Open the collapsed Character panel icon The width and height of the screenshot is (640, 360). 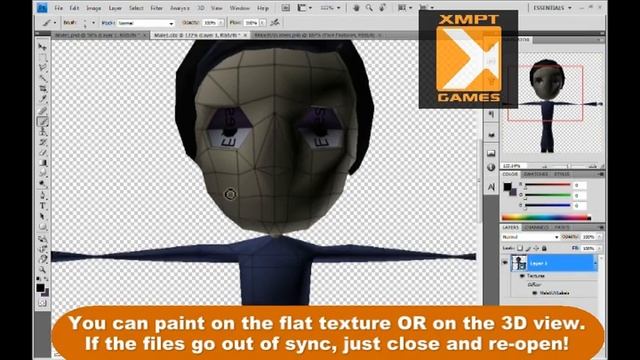[491, 187]
